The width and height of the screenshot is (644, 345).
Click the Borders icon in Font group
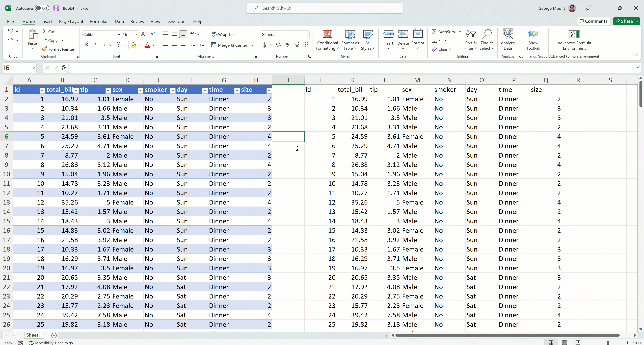[x=119, y=45]
